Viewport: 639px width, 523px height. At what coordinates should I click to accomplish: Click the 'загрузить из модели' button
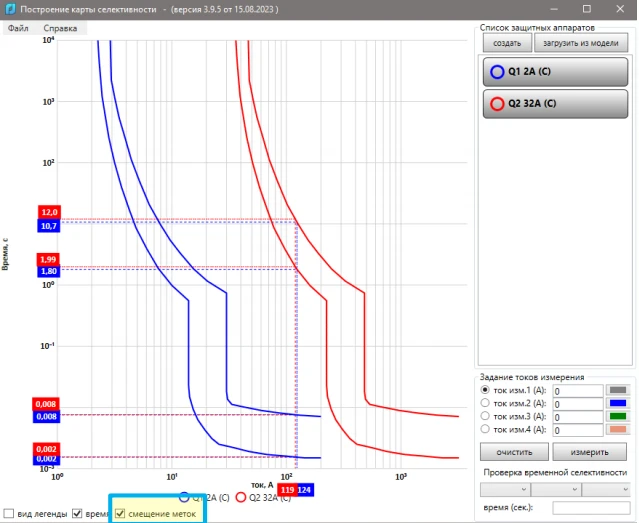click(x=581, y=43)
